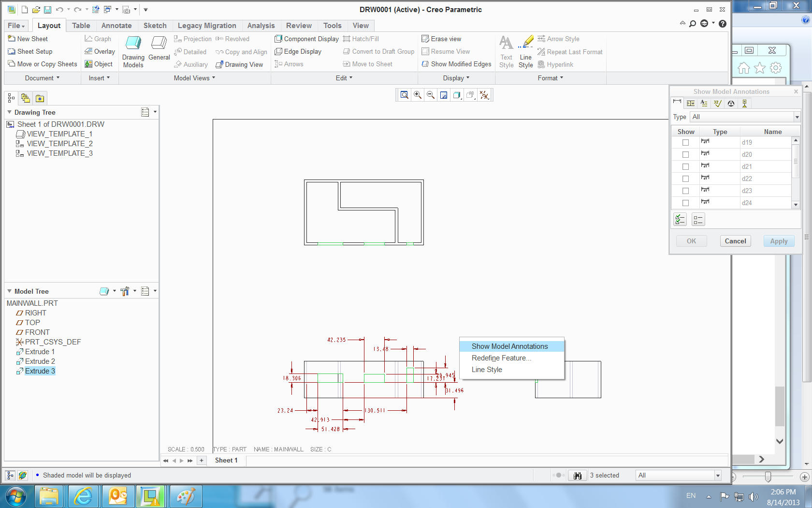Click the Open file folder icon
Screen dimensions: 812x508
click(x=36, y=10)
